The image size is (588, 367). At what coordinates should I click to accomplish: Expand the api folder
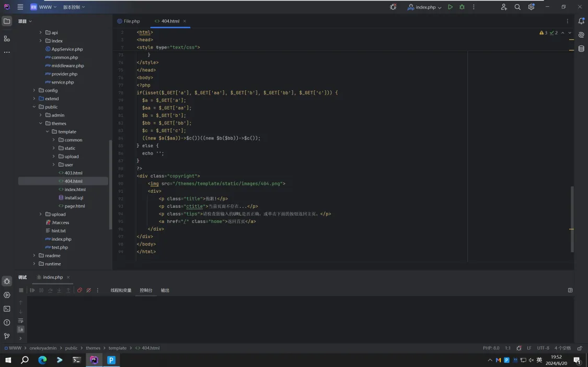click(40, 32)
